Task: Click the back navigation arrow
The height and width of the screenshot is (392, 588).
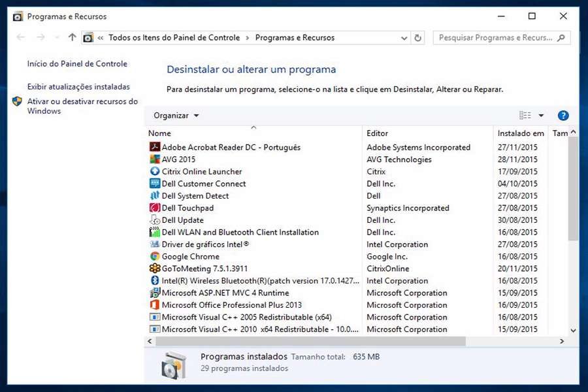Action: [x=21, y=37]
